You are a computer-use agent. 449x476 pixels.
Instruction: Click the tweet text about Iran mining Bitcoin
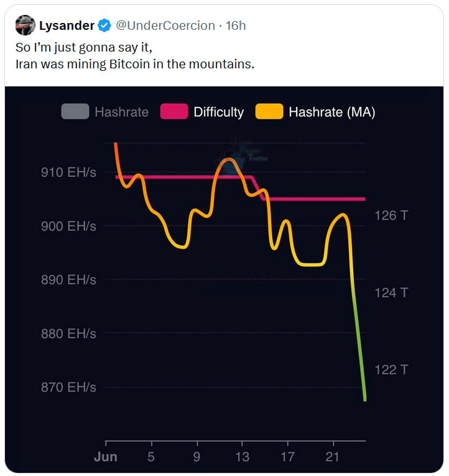[x=135, y=55]
